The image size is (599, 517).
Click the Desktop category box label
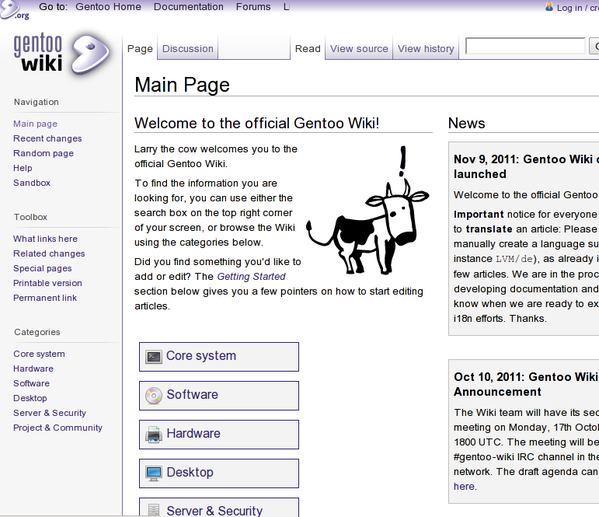tap(190, 473)
